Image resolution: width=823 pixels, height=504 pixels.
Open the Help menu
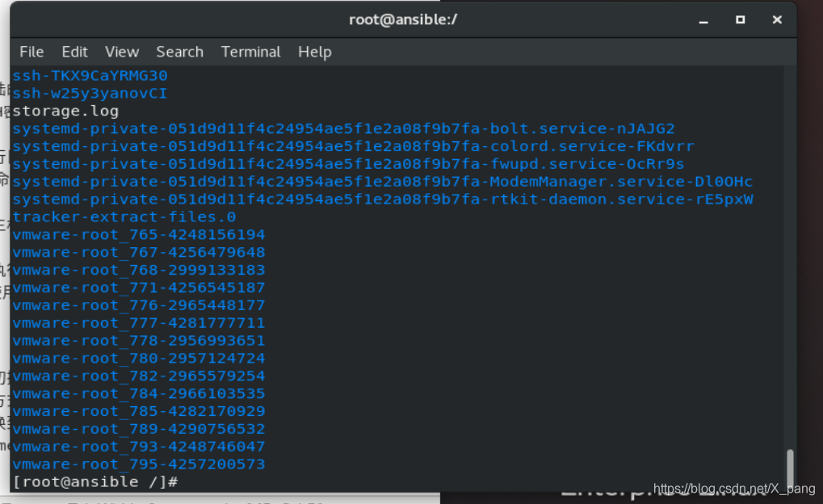pos(314,52)
